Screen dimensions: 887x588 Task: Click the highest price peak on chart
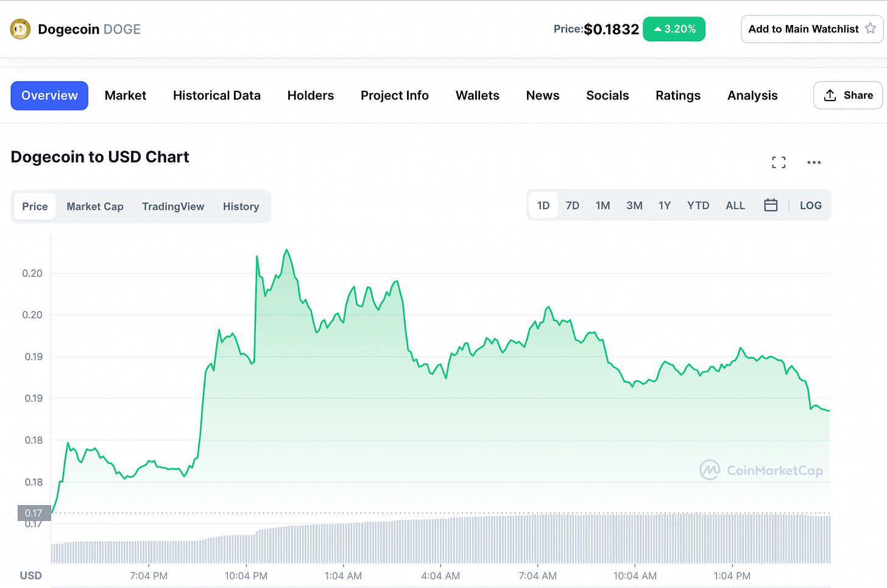click(286, 249)
